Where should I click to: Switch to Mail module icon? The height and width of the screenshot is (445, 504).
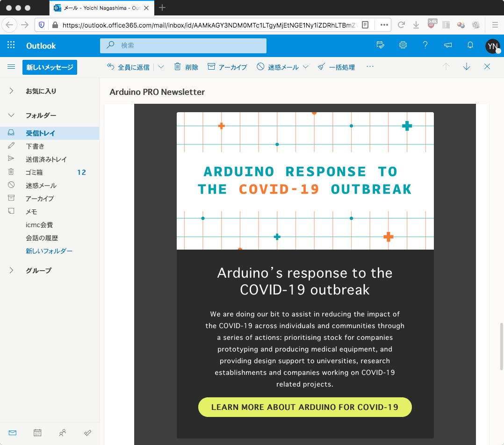click(x=13, y=433)
